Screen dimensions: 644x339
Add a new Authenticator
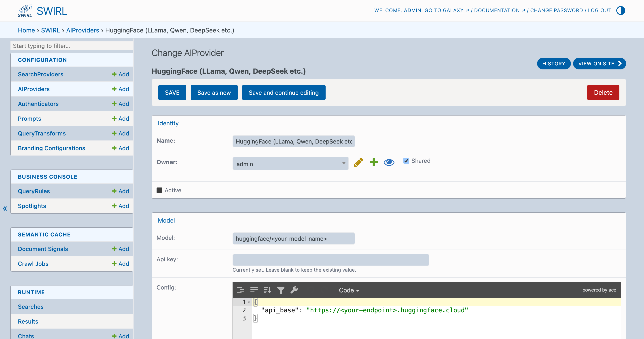[121, 104]
